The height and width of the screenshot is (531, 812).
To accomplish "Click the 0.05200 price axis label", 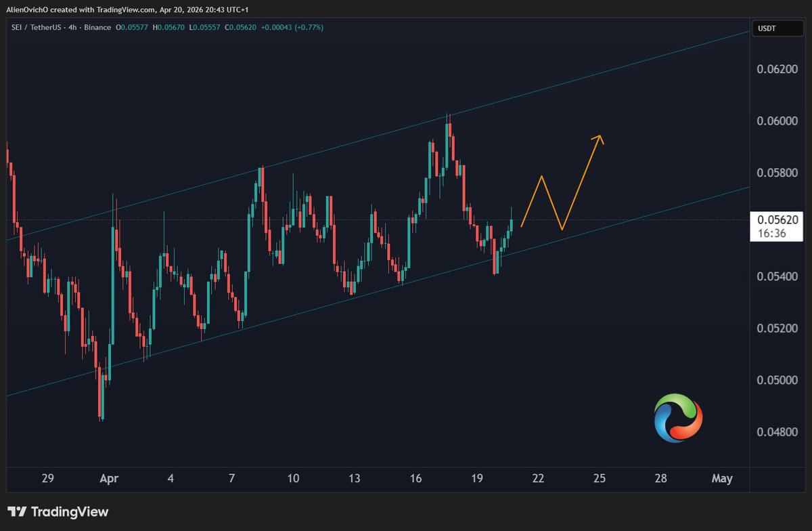I will 778,328.
